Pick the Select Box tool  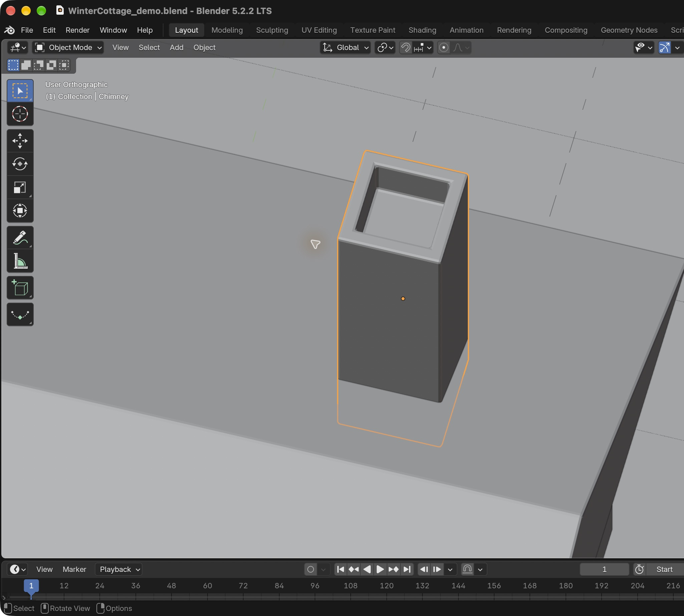pyautogui.click(x=20, y=91)
